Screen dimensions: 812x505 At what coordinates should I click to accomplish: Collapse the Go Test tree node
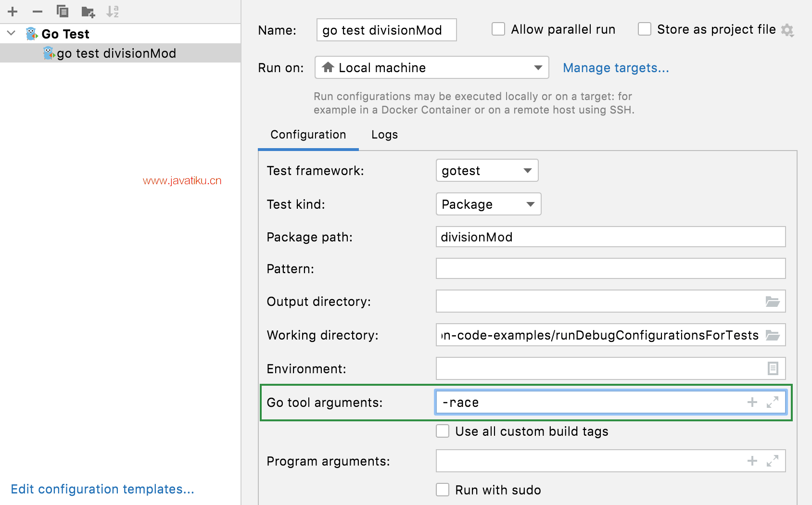click(12, 34)
